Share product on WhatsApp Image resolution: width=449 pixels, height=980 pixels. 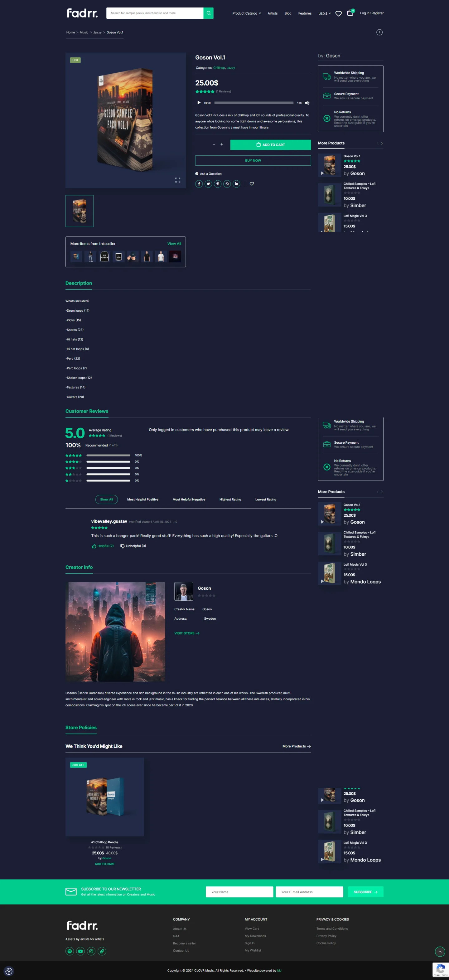(x=227, y=184)
